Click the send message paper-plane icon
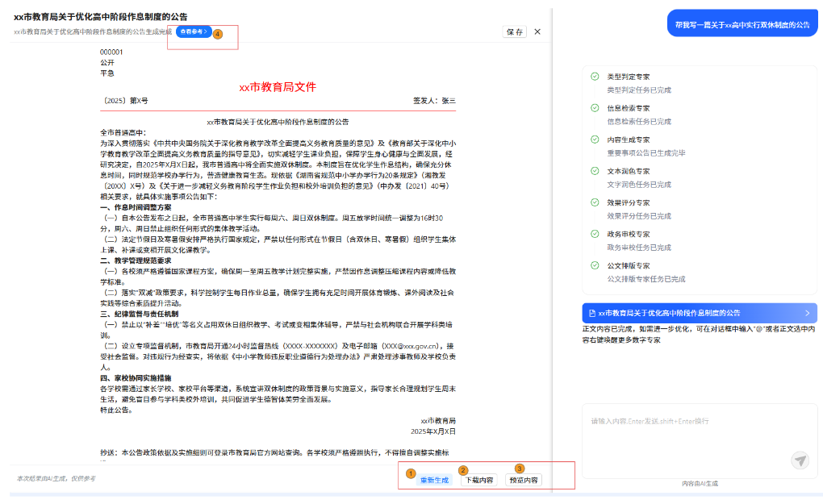Image resolution: width=823 pixels, height=504 pixels. (800, 460)
